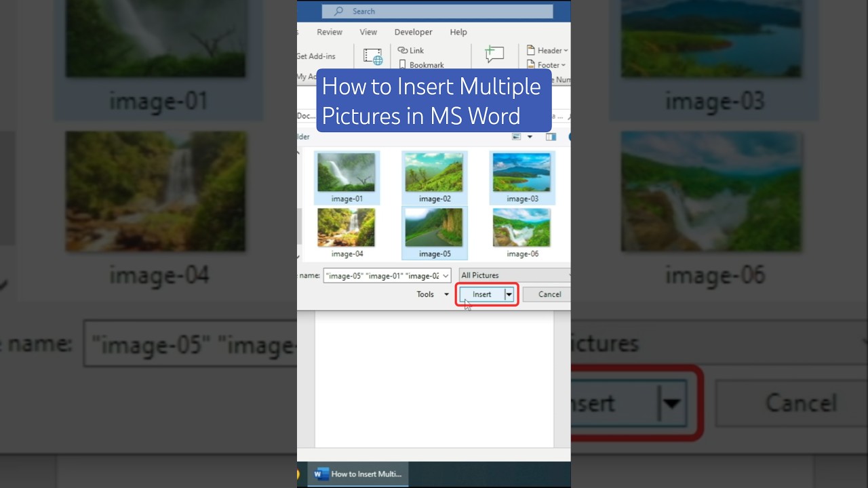Click the Word icon in the taskbar

click(321, 474)
